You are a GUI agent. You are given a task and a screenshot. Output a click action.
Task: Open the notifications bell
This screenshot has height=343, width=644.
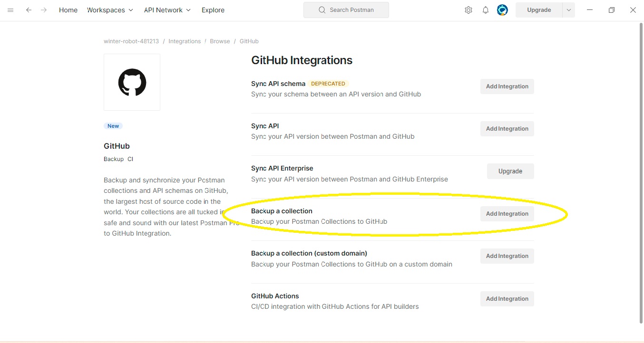[x=486, y=10]
